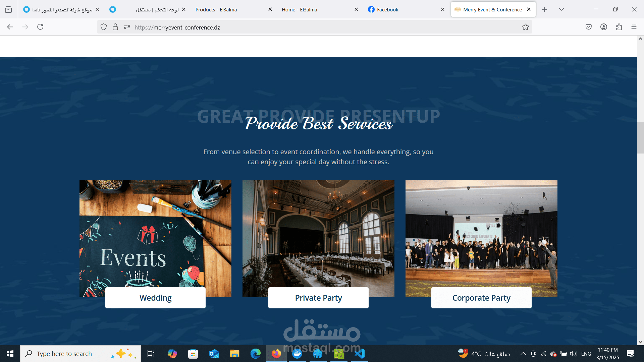Open tracking protection shield icon
644x362 pixels.
[104, 27]
